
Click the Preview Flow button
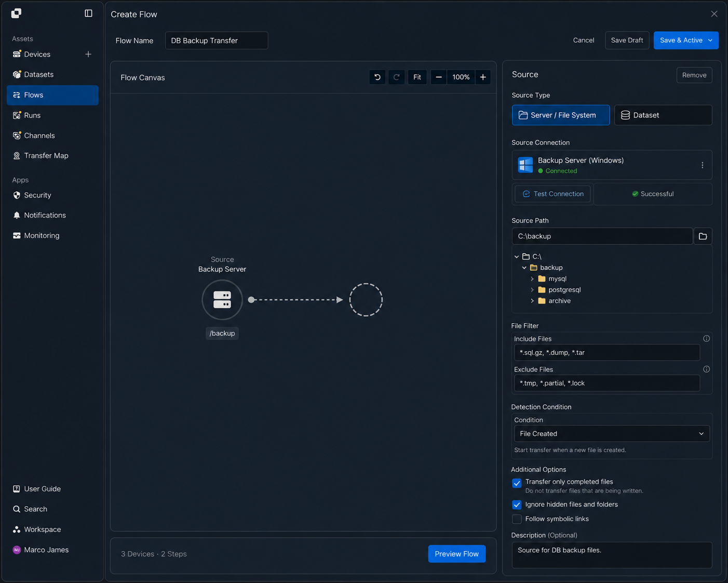pos(457,554)
